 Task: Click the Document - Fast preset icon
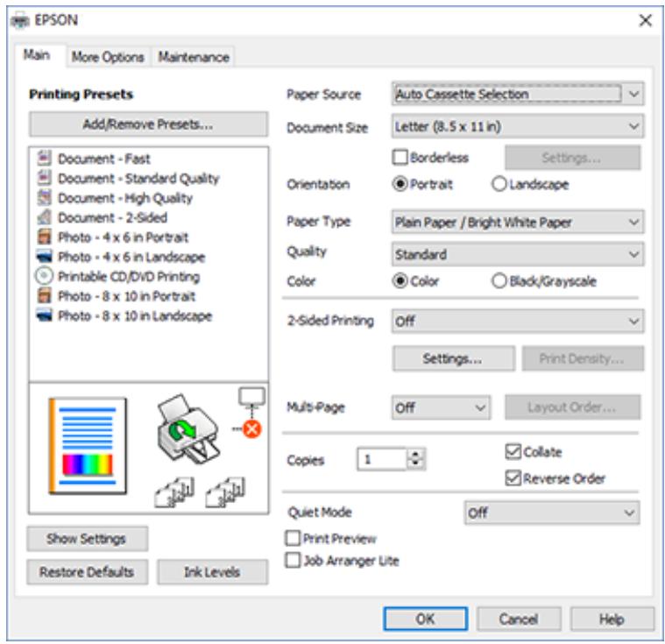(44, 158)
